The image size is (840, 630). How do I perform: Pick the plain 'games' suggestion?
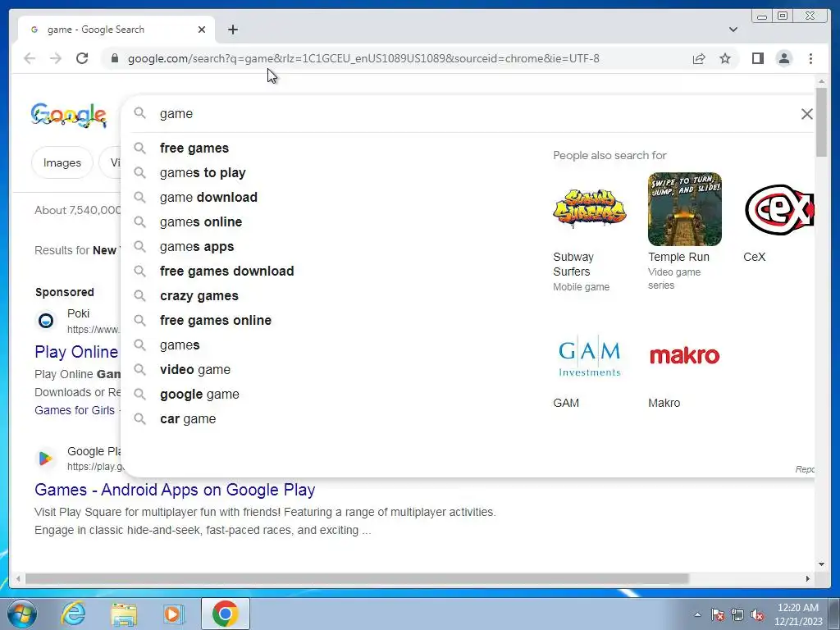pyautogui.click(x=180, y=345)
